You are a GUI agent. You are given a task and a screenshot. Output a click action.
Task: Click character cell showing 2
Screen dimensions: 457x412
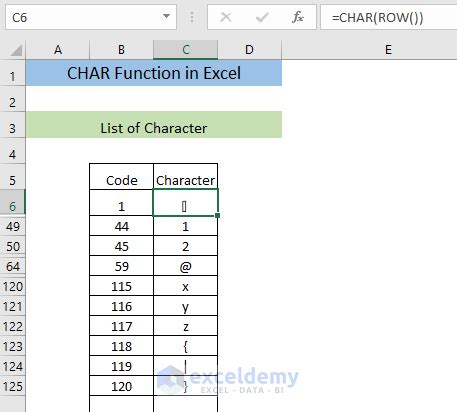click(x=185, y=246)
